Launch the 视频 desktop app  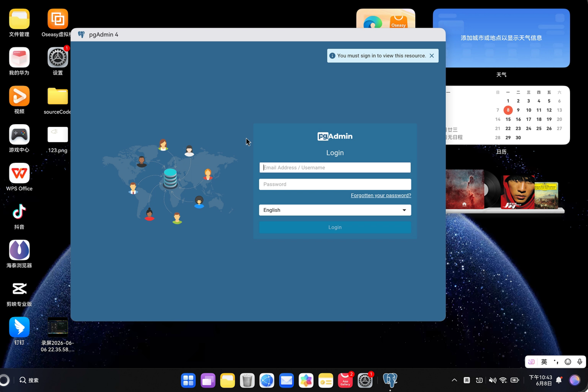[x=19, y=96]
